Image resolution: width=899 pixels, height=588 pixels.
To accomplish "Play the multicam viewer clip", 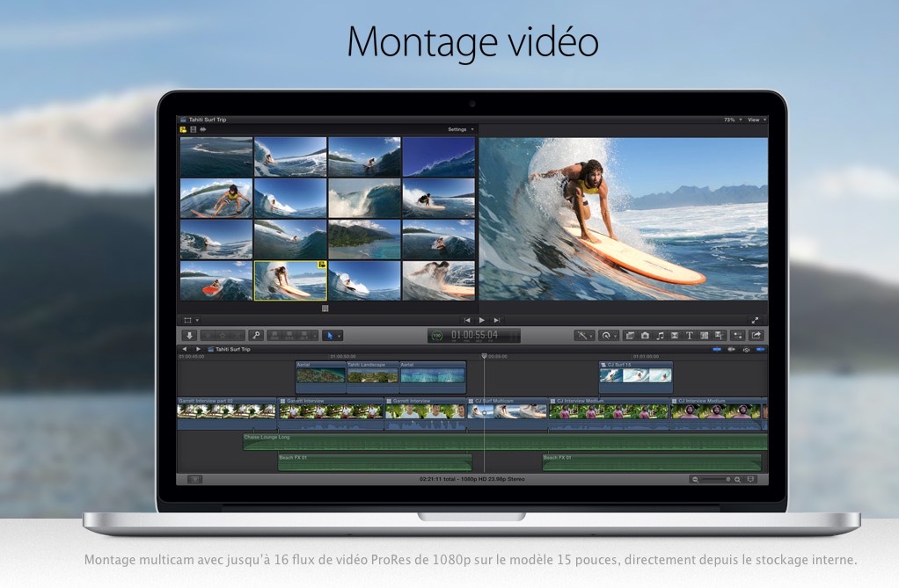I will [482, 320].
